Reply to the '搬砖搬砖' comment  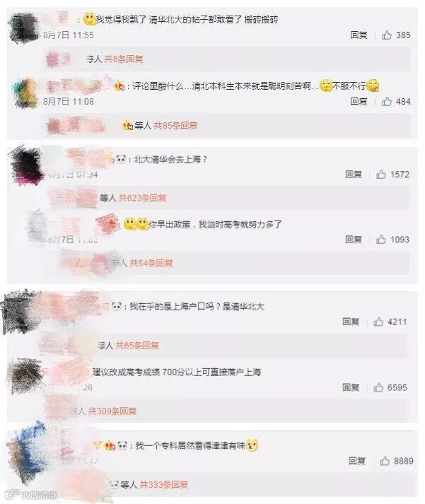coord(359,35)
